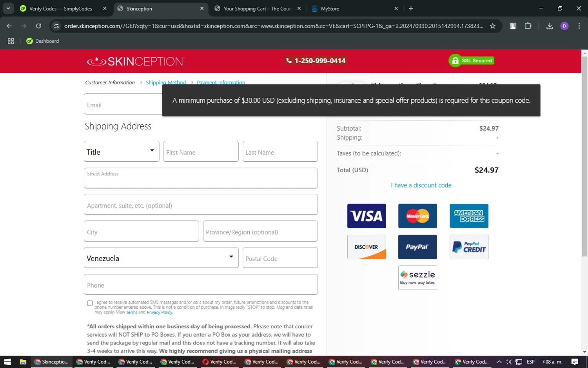This screenshot has width=588, height=368.
Task: Focus the First Name field
Action: (x=201, y=151)
